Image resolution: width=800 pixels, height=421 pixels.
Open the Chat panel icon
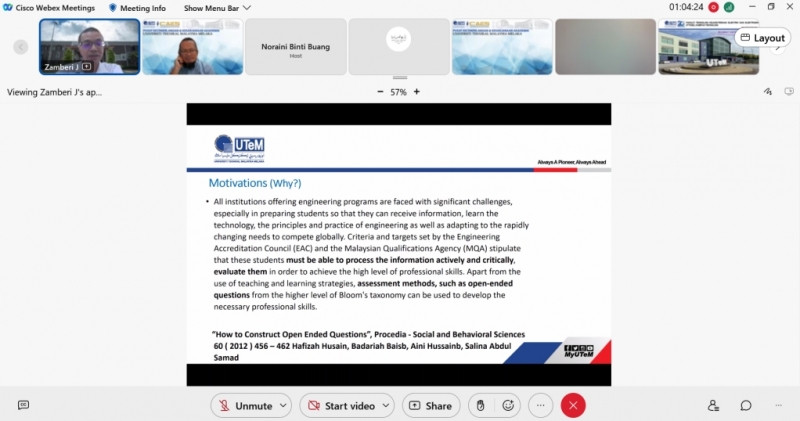(x=746, y=406)
